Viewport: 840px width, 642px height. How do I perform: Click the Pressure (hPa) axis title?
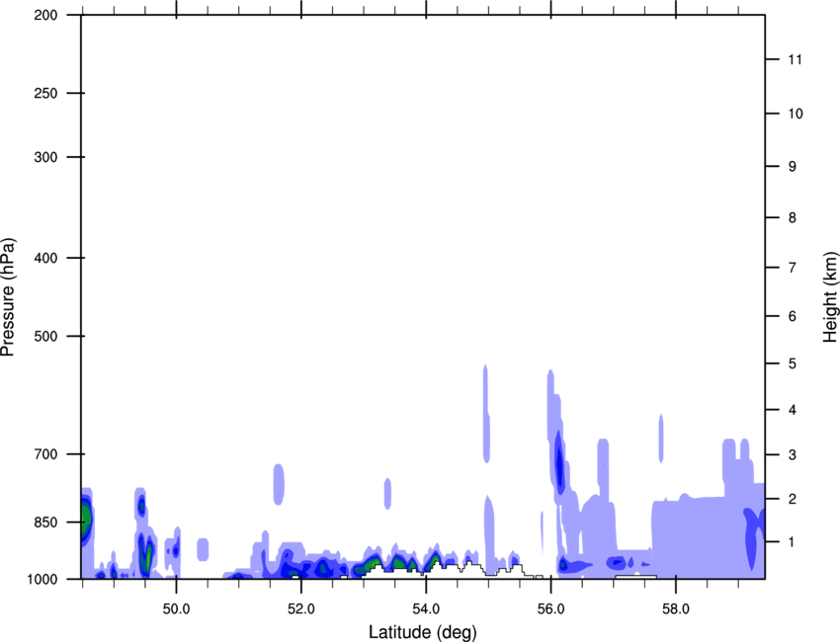8,297
